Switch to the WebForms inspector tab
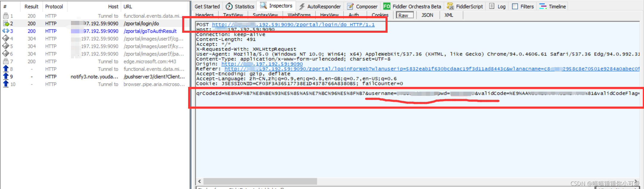The height and width of the screenshot is (189, 644). [x=299, y=15]
